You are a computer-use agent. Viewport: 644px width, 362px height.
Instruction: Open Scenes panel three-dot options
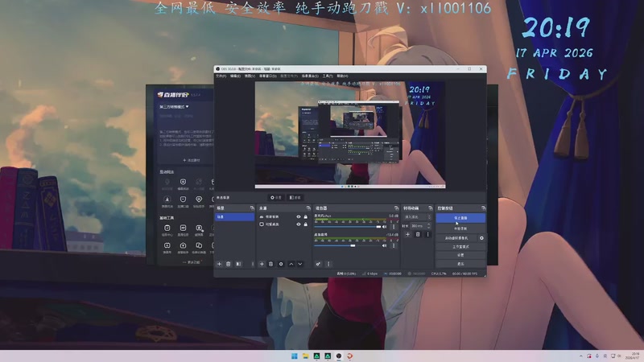coord(253,264)
